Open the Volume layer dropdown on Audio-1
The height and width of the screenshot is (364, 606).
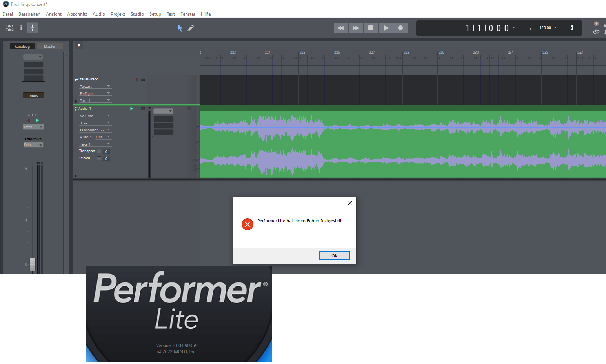coord(95,116)
